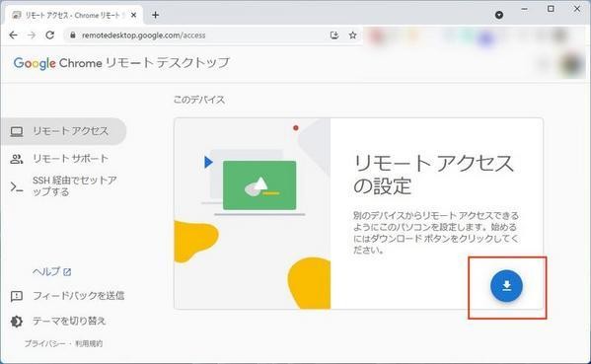Select リモート アクセス in sidebar
The width and height of the screenshot is (591, 364).
click(63, 131)
